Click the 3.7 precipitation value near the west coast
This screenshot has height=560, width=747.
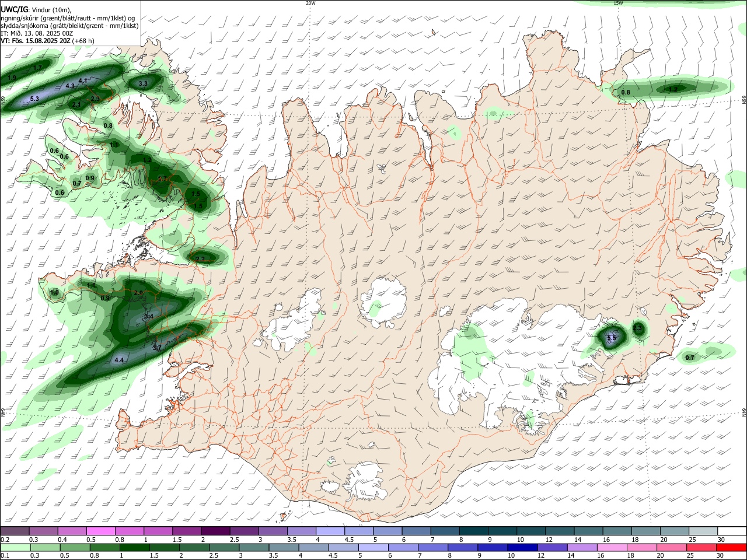156,348
